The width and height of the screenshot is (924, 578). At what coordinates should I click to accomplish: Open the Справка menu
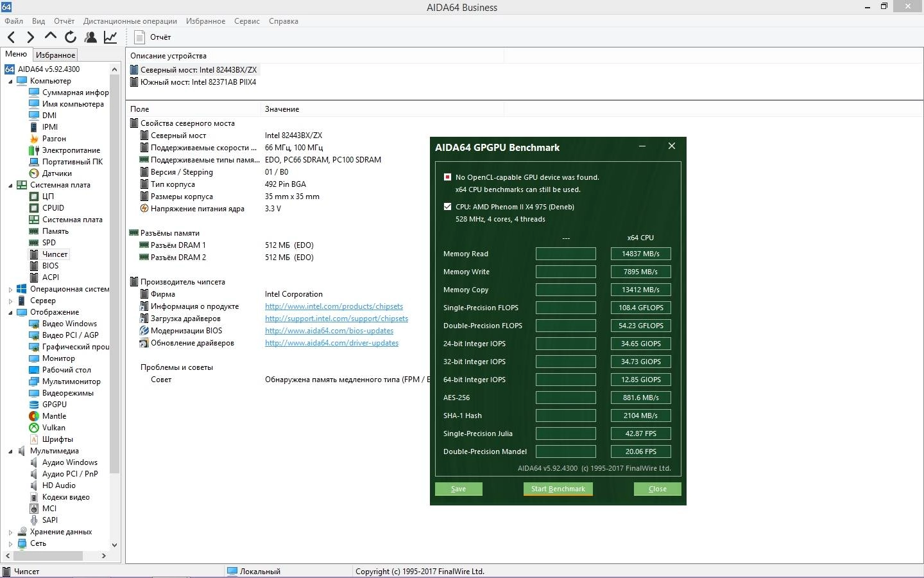[284, 21]
